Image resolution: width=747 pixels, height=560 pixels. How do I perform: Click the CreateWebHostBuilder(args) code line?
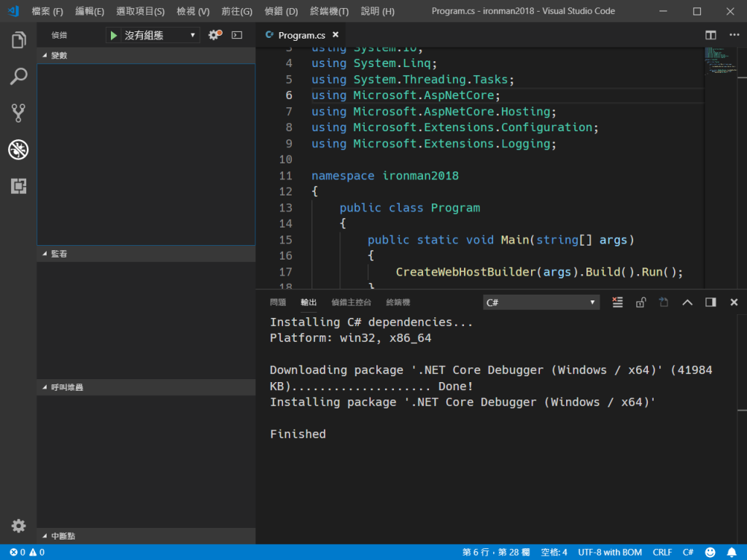point(539,272)
